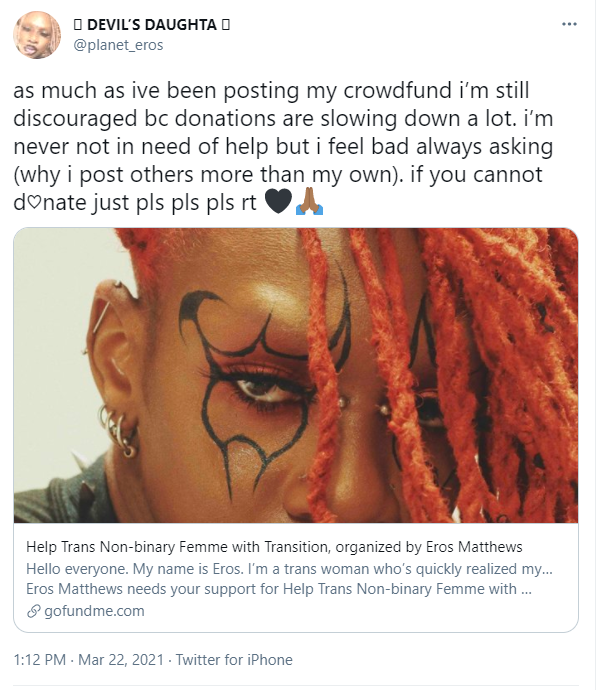Open the @planet_eros handle link
The height and width of the screenshot is (690, 597).
pos(118,45)
